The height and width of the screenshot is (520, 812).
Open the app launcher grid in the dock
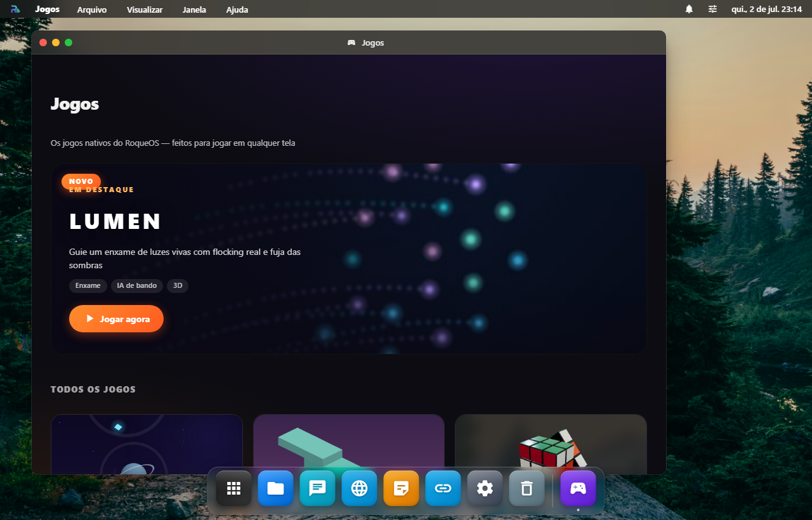click(x=234, y=488)
